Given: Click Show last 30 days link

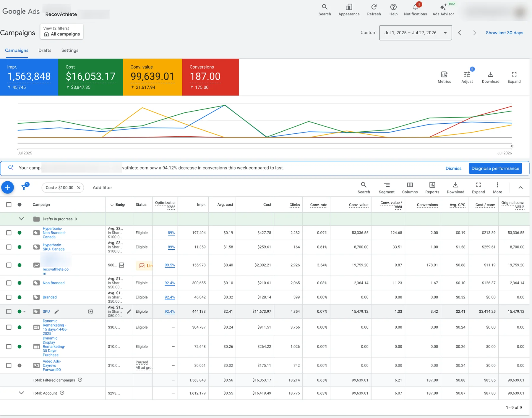Looking at the screenshot, I should pos(505,33).
